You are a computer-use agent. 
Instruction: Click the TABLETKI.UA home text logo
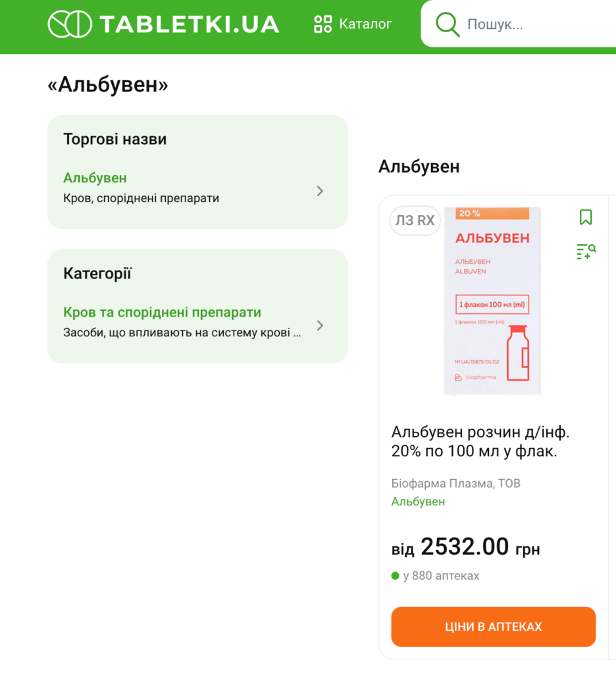click(x=189, y=24)
